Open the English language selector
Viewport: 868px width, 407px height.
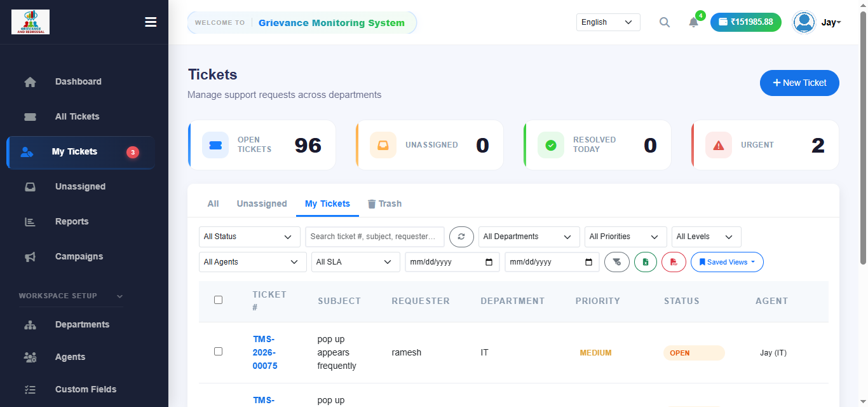608,22
